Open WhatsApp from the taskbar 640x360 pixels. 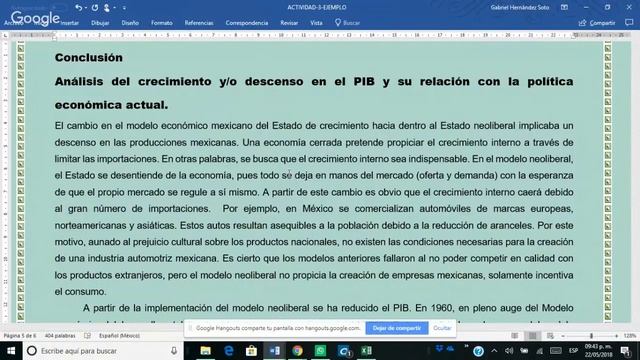(x=320, y=351)
